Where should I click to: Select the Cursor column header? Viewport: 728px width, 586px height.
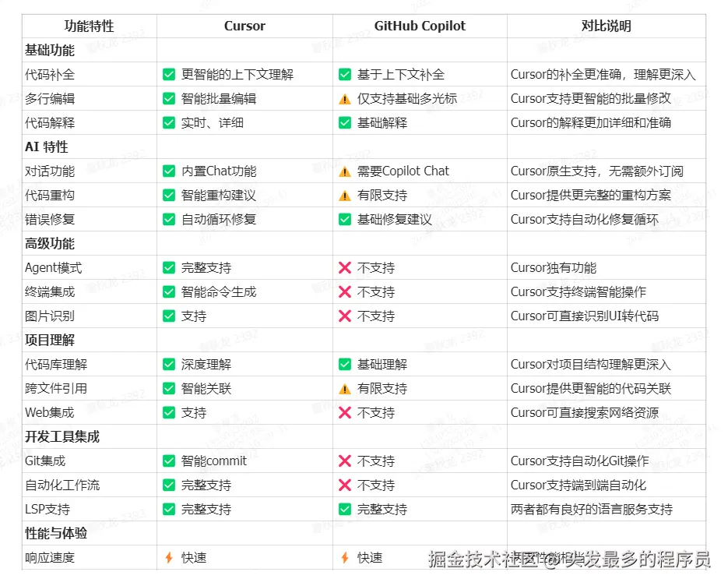(244, 26)
